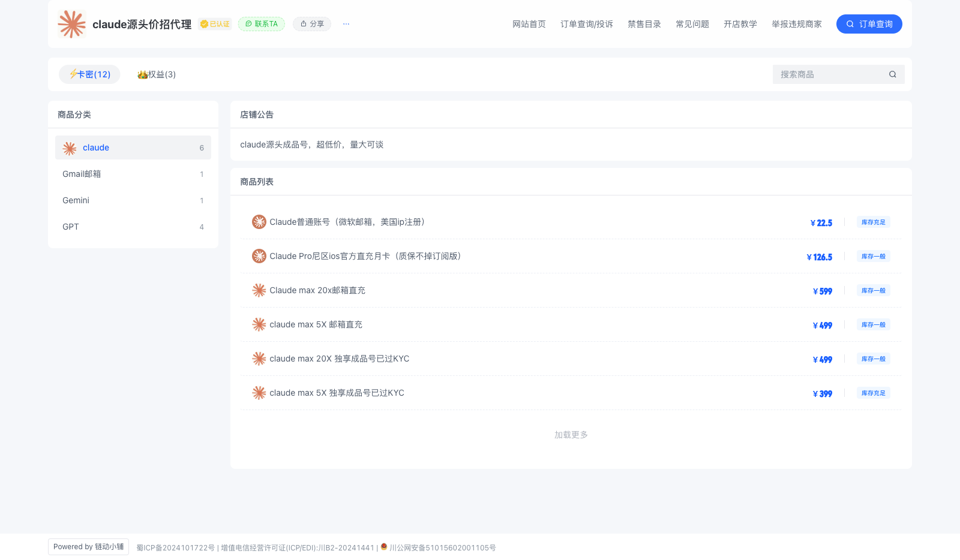
Task: Click icon beside Claude Pro尼区ios item
Action: point(259,256)
